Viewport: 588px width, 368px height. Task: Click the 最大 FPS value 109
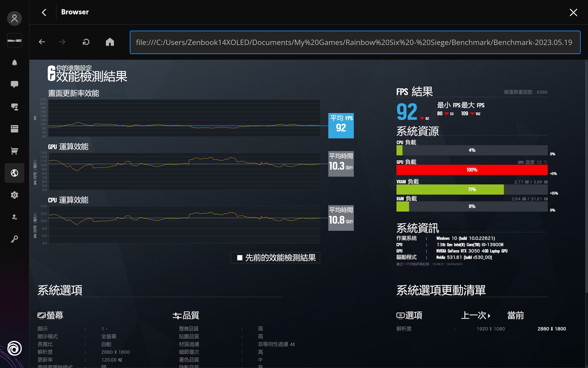click(x=464, y=114)
